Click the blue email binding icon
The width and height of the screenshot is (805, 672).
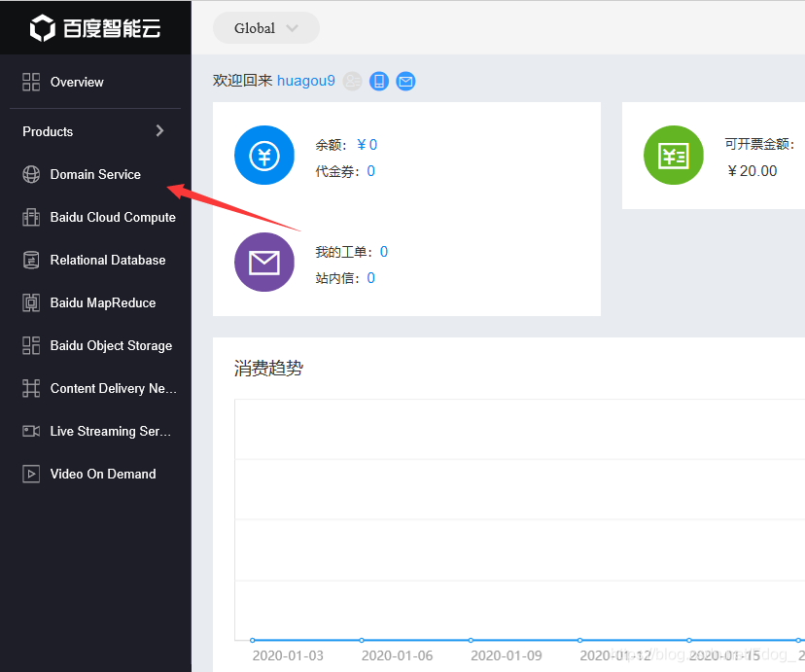tap(405, 81)
